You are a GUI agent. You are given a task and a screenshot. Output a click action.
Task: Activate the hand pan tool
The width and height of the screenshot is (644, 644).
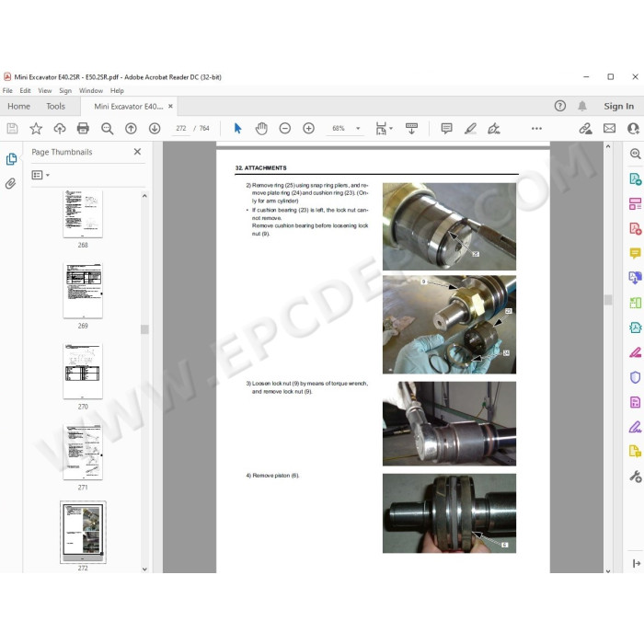(261, 129)
